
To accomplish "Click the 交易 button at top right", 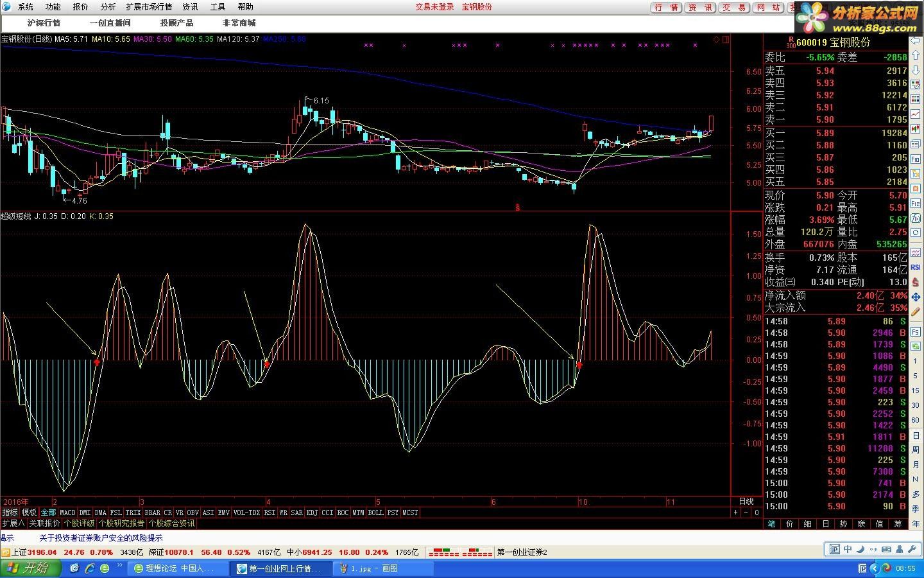I will (734, 8).
